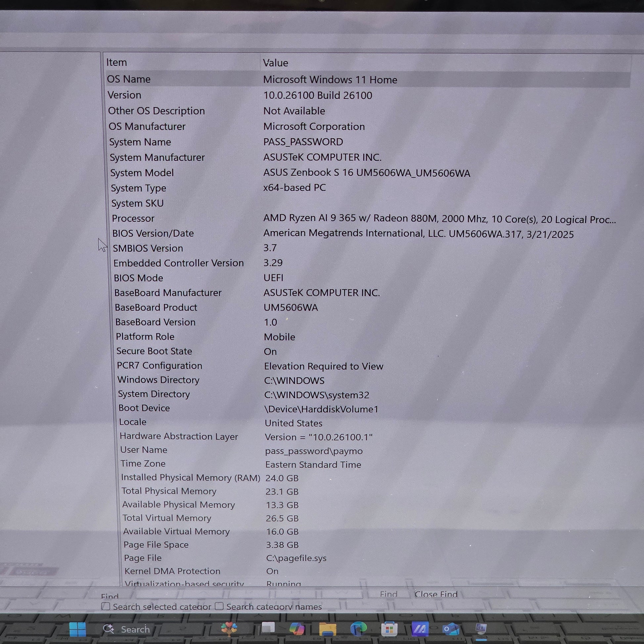The width and height of the screenshot is (644, 644).
Task: Open the MyASUS taskbar app
Action: (420, 629)
